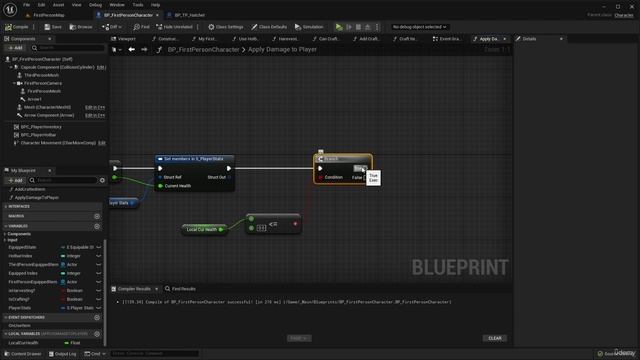Open play options three-dot menu
This screenshot has width=640, height=360.
377,27
